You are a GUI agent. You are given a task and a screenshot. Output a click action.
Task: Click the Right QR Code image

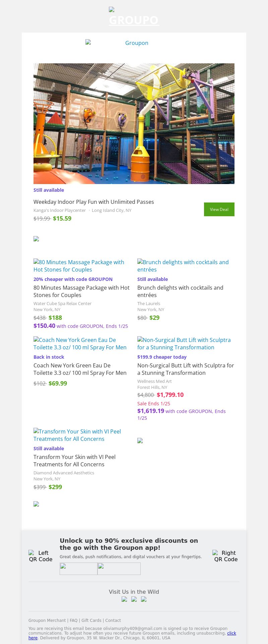[226, 556]
